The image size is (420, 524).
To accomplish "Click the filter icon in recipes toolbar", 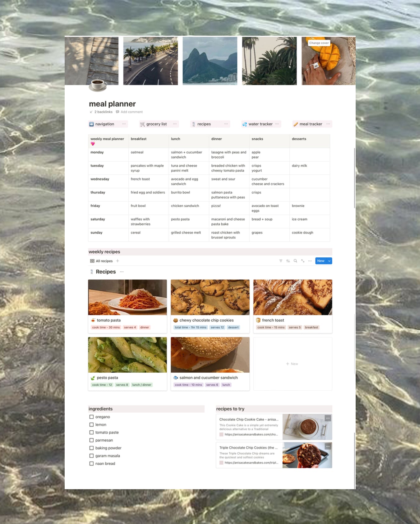I will 281,261.
